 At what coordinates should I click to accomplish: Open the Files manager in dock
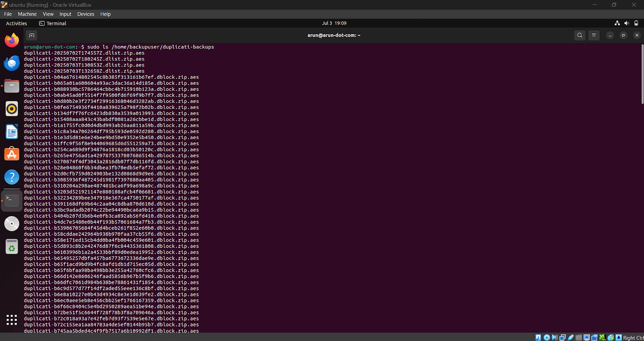click(12, 86)
